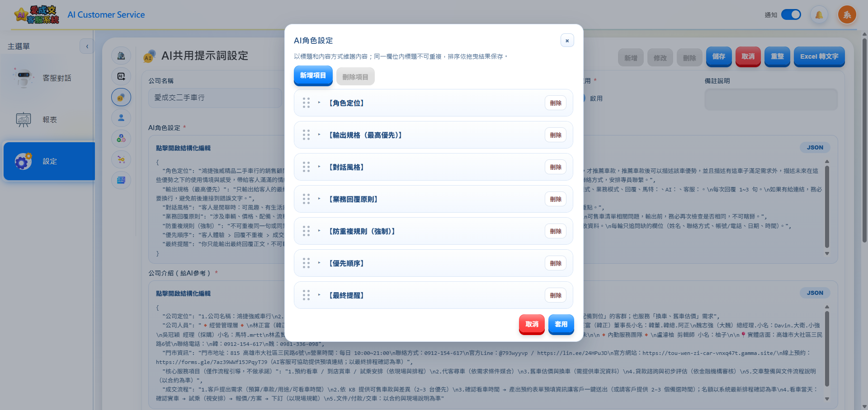Open the social media channels icon

[121, 139]
